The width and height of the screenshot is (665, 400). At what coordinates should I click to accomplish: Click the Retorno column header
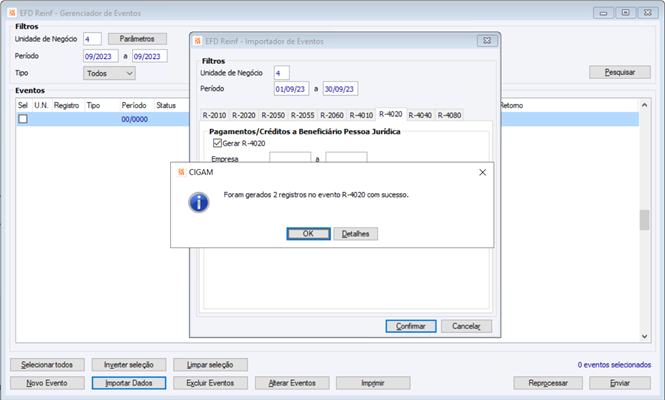tap(512, 105)
